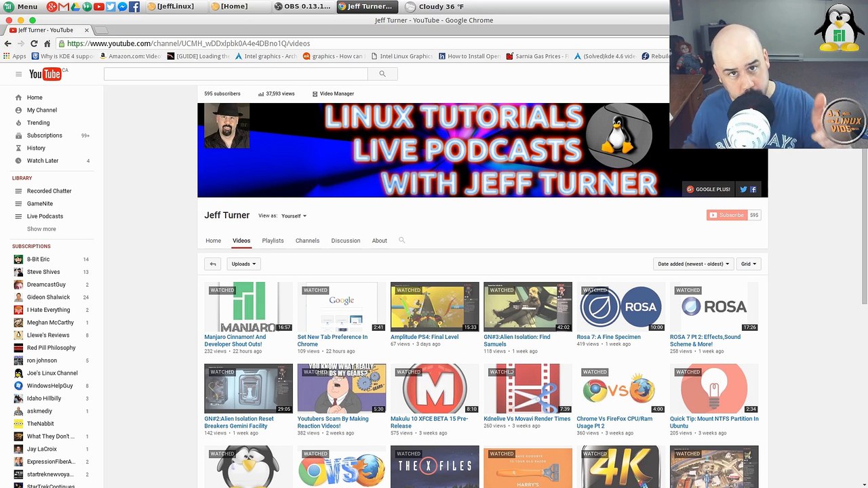This screenshot has height=488, width=868.
Task: Open the Twitter link on channel banner
Action: tap(743, 190)
